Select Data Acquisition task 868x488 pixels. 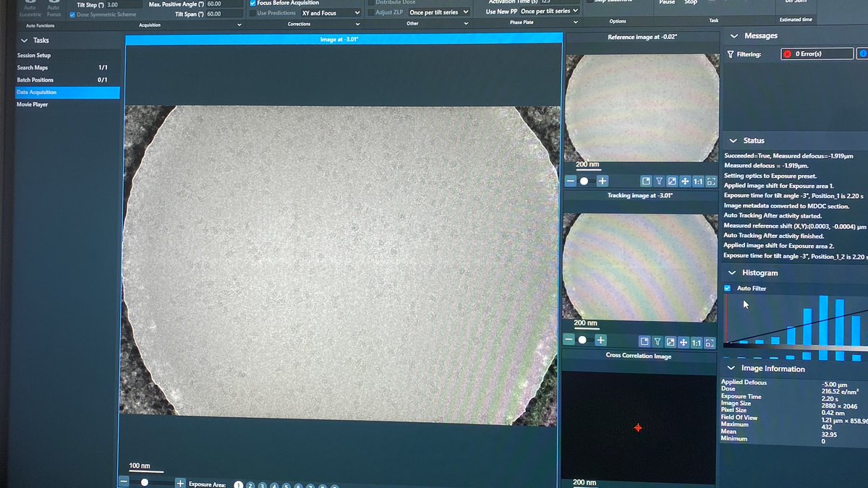67,93
